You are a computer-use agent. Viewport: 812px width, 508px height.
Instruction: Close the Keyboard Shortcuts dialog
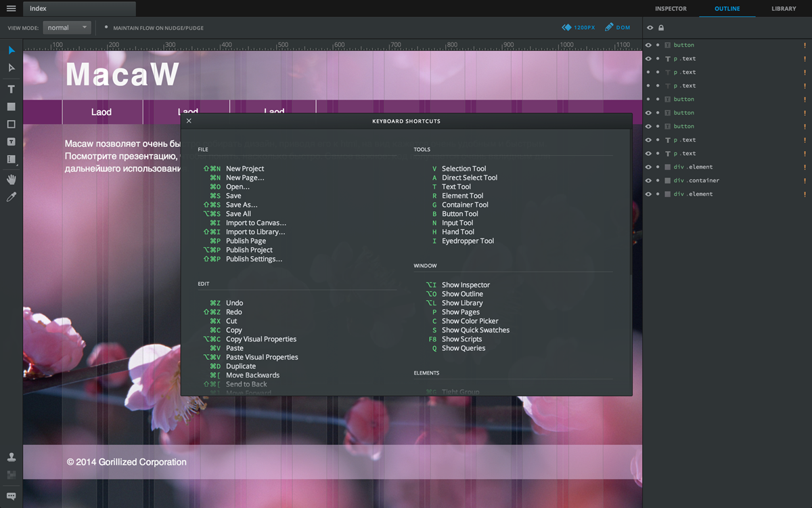click(x=189, y=121)
